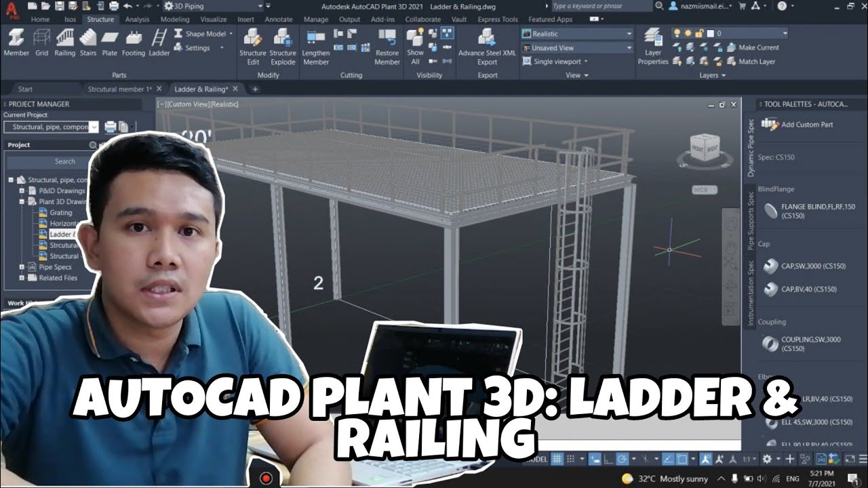The width and height of the screenshot is (868, 488).
Task: Select the white layer color swatch
Action: [710, 33]
